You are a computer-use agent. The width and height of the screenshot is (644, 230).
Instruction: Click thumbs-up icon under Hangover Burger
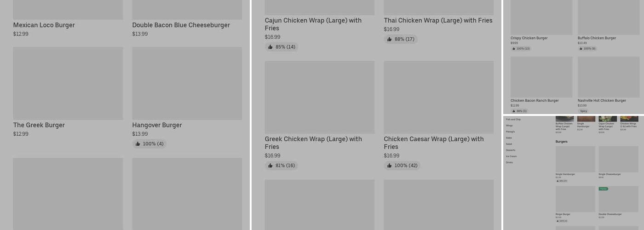[138, 144]
